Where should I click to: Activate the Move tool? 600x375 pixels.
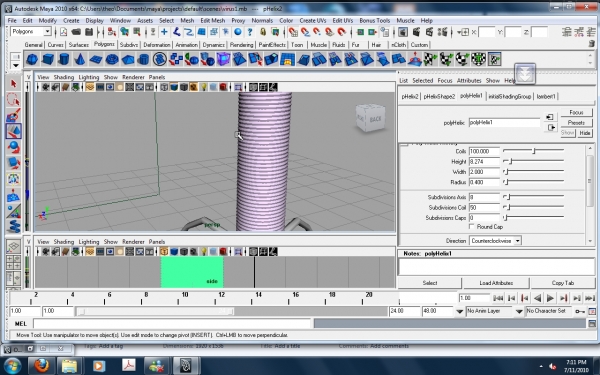pos(14,131)
